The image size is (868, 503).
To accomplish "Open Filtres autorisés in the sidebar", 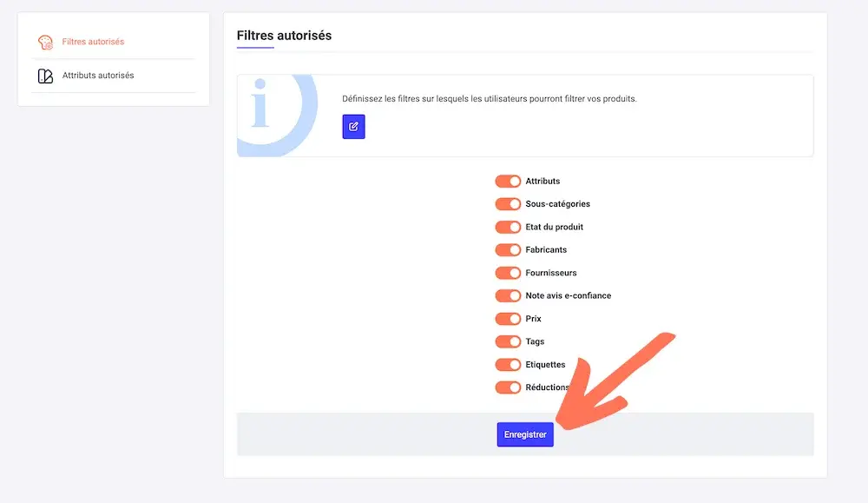I will [x=93, y=42].
